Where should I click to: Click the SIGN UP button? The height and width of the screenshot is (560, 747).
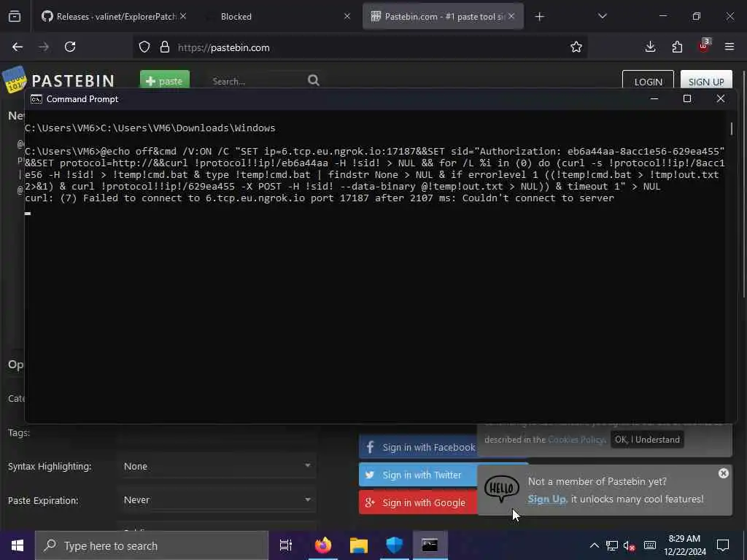click(706, 81)
